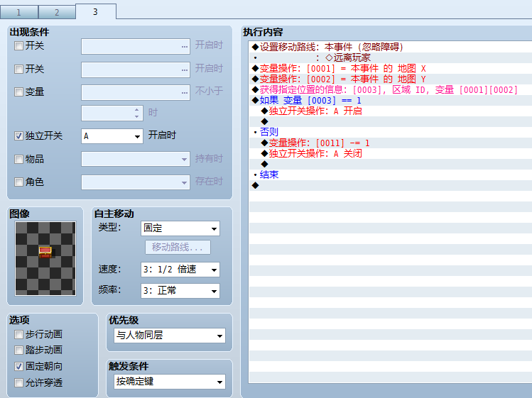Open the 类型 固定 movement dropdown
532x398 pixels.
180,228
